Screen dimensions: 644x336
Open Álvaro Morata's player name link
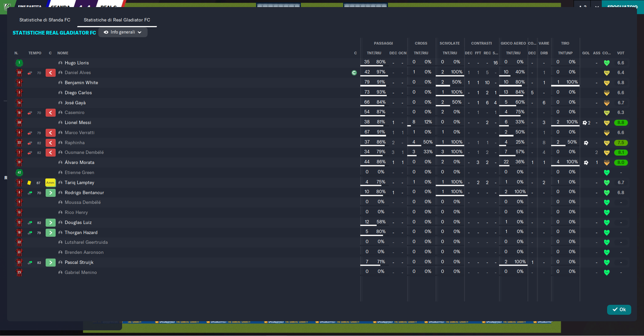79,162
